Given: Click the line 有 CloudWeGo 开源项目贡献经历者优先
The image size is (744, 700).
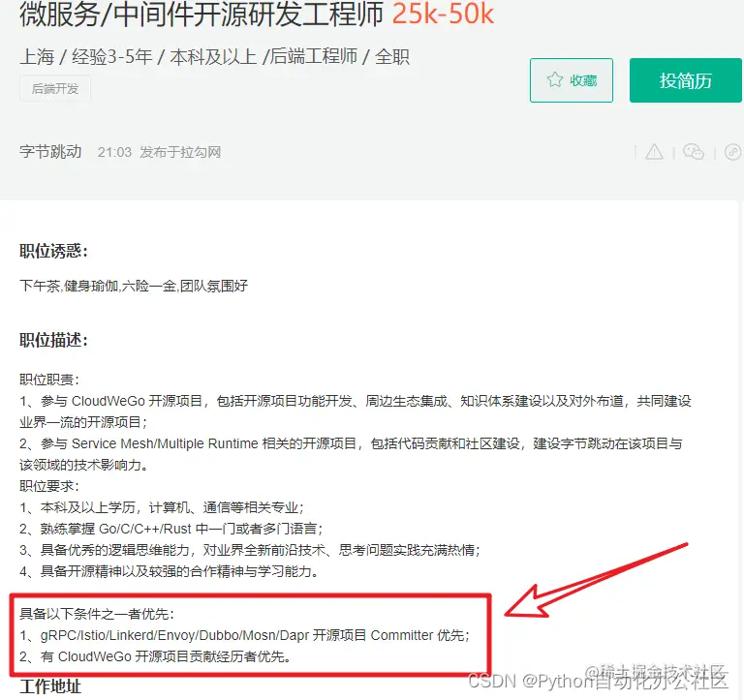Looking at the screenshot, I should pos(155,656).
